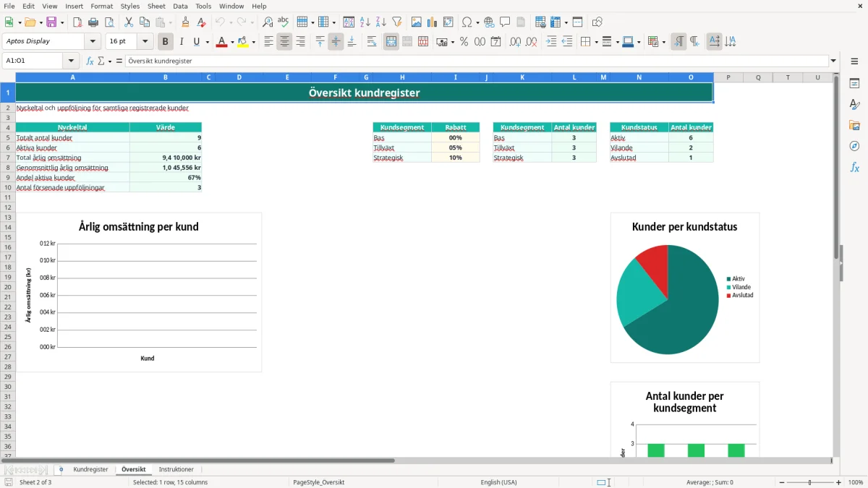Export directly as PDF
Image resolution: width=868 pixels, height=488 pixels.
coord(77,22)
